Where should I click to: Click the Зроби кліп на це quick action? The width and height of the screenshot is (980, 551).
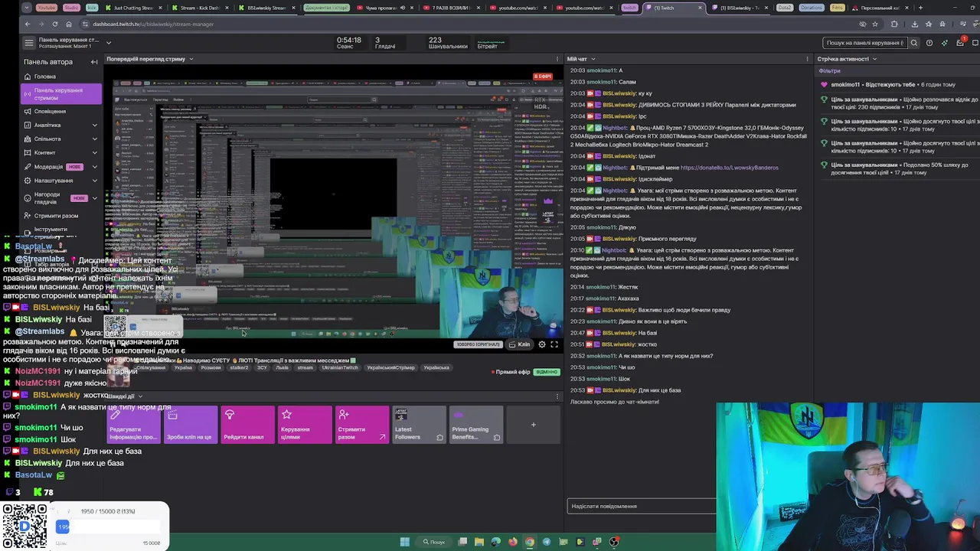191,425
